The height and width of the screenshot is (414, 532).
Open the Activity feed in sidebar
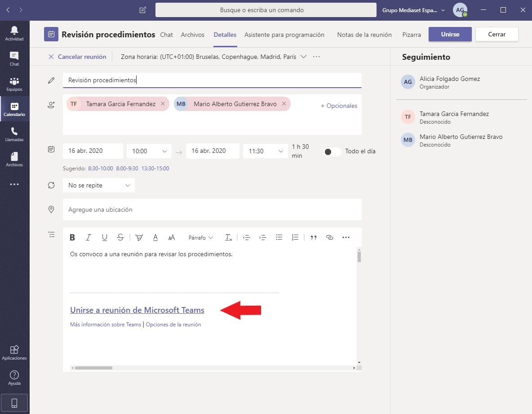pos(14,33)
